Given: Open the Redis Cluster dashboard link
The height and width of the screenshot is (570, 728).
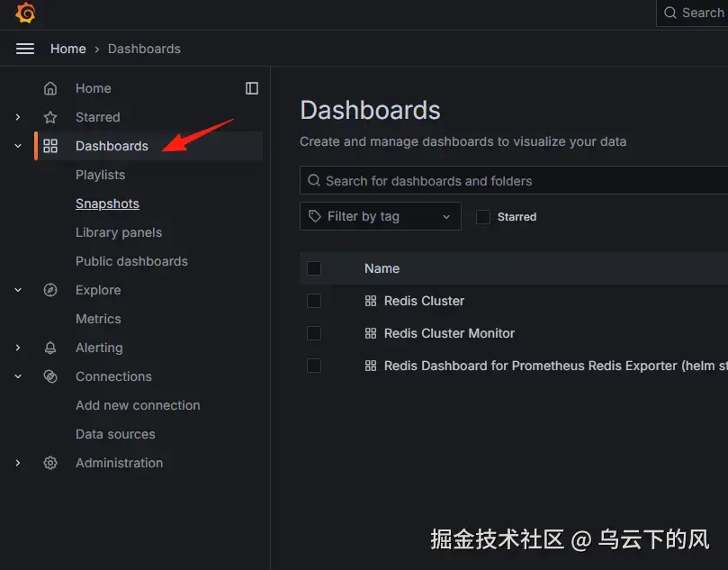Looking at the screenshot, I should tap(424, 301).
